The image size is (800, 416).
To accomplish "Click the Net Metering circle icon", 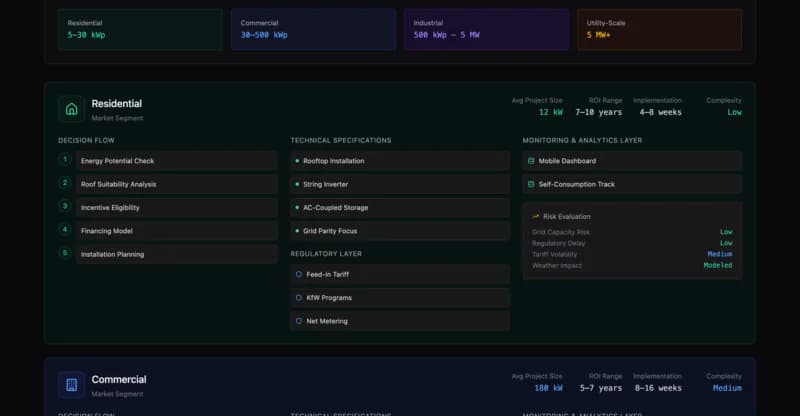I will 298,321.
